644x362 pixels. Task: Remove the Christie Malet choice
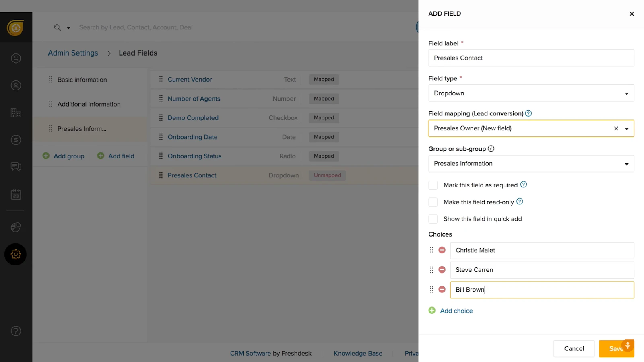pos(442,250)
